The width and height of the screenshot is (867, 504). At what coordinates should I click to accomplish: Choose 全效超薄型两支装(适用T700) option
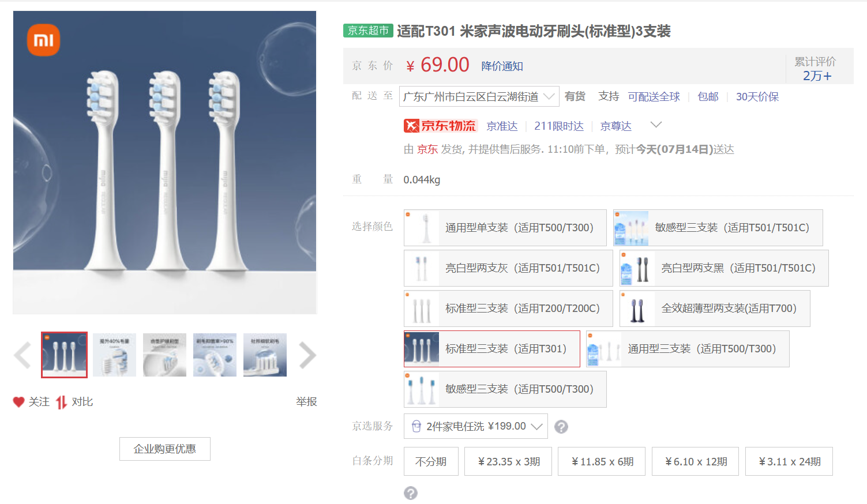(x=715, y=309)
